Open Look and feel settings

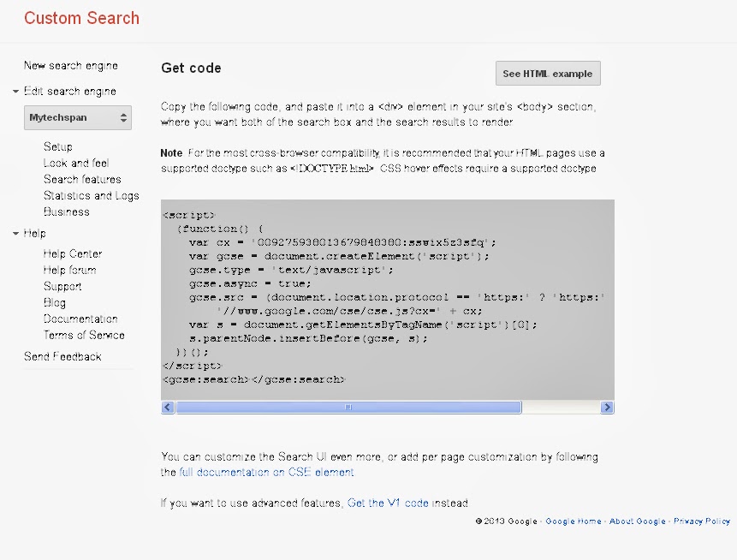(x=76, y=164)
